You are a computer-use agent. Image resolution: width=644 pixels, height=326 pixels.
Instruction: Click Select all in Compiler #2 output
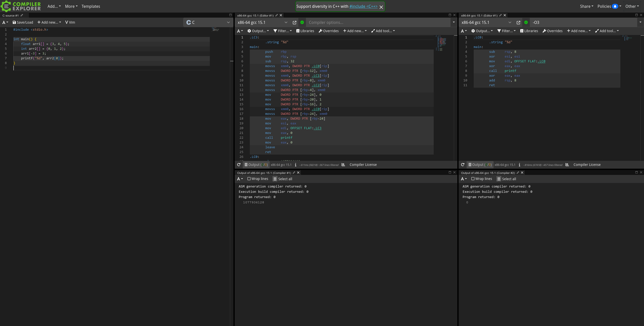[506, 179]
